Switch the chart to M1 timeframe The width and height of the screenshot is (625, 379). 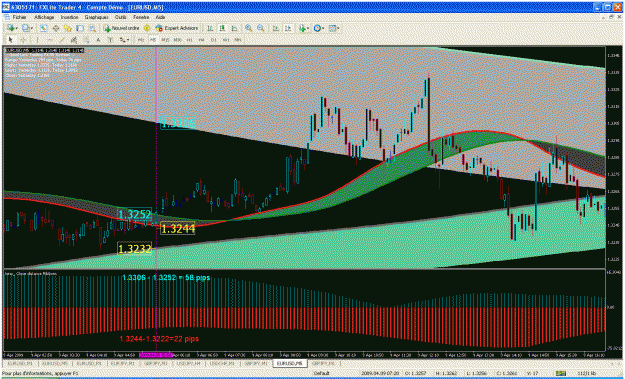(141, 39)
